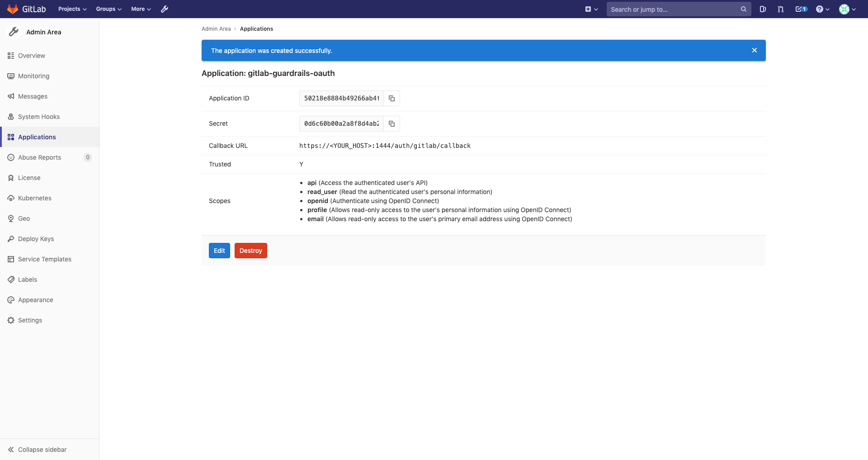Click the Kubernetes sidebar icon
Viewport: 868px width, 460px height.
11,198
